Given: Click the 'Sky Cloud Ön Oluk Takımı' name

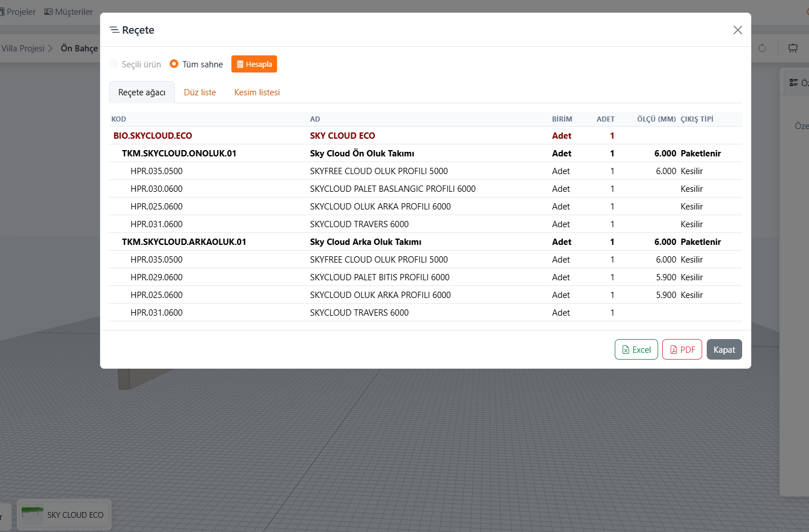Looking at the screenshot, I should coord(362,153).
